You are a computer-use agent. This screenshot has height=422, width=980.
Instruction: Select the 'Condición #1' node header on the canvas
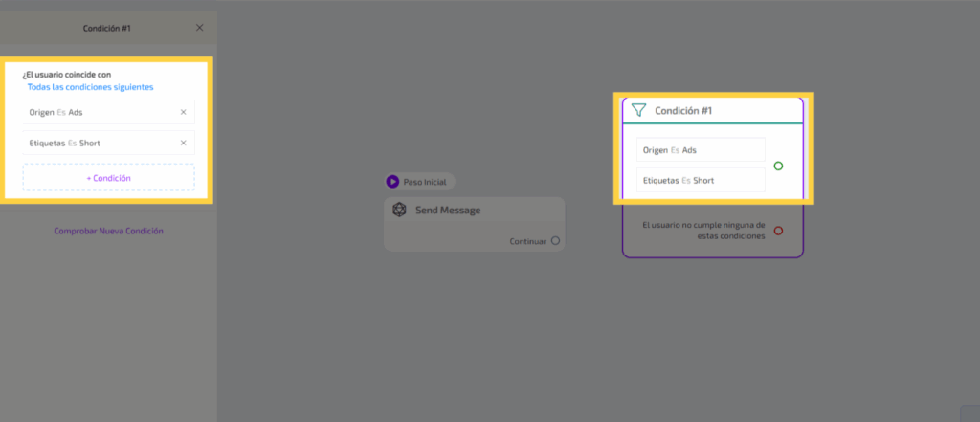(683, 110)
